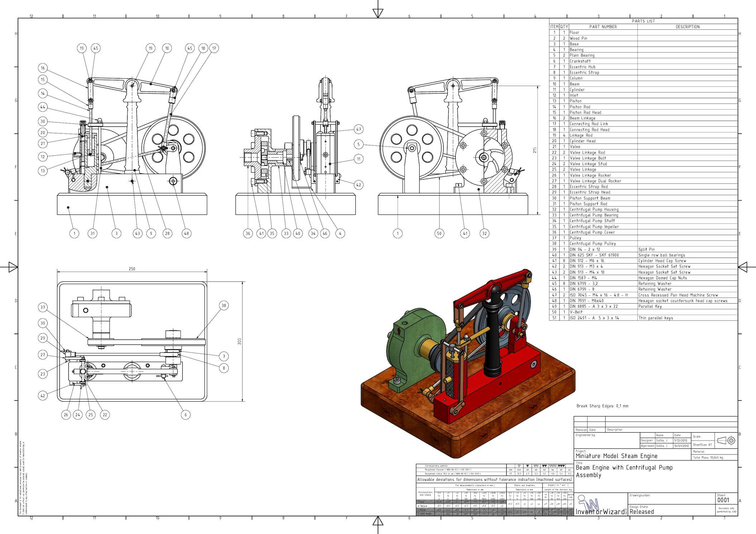Click the DESCRIPTION column header
Image resolution: width=756 pixels, height=534 pixels.
tap(687, 27)
